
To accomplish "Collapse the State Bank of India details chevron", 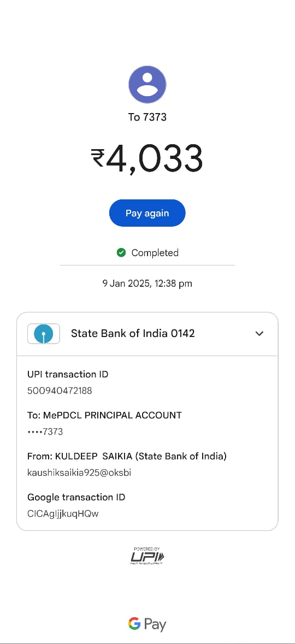I will tap(259, 334).
